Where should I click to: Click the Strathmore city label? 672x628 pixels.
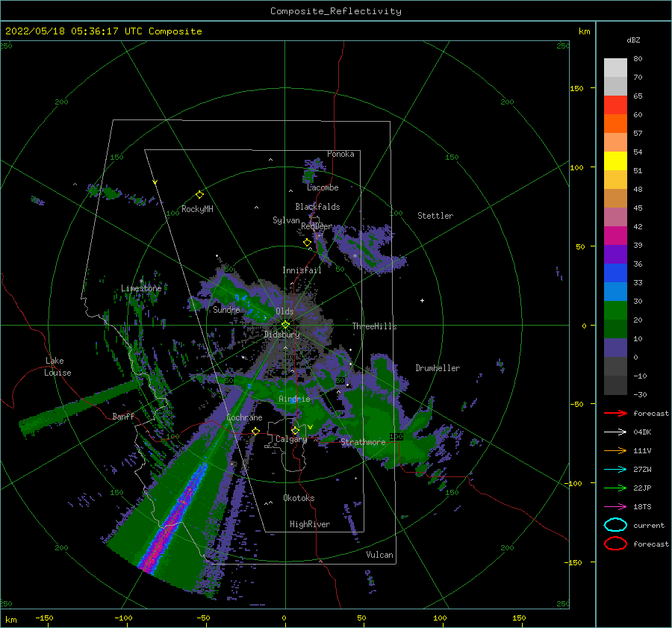[x=363, y=441]
